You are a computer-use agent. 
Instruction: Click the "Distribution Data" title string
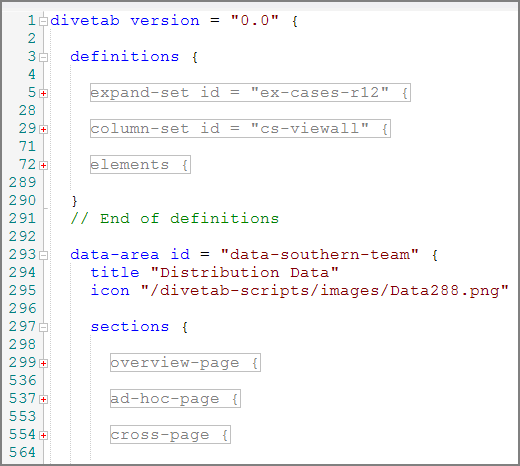[245, 273]
